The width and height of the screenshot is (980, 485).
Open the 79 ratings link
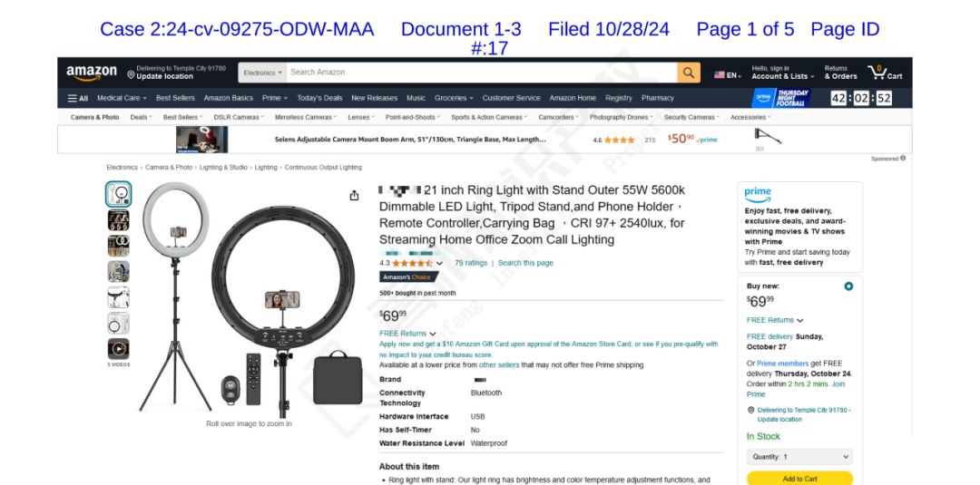[x=471, y=263]
